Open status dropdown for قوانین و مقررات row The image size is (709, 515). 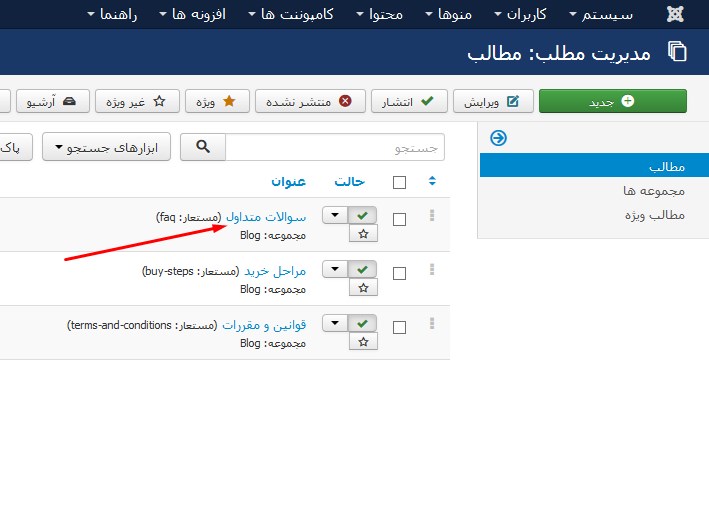tap(335, 323)
